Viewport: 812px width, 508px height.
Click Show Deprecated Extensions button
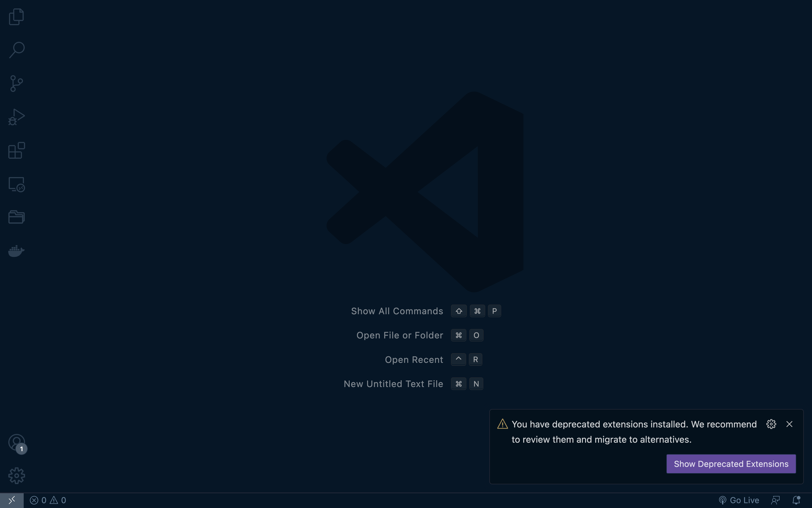point(731,464)
